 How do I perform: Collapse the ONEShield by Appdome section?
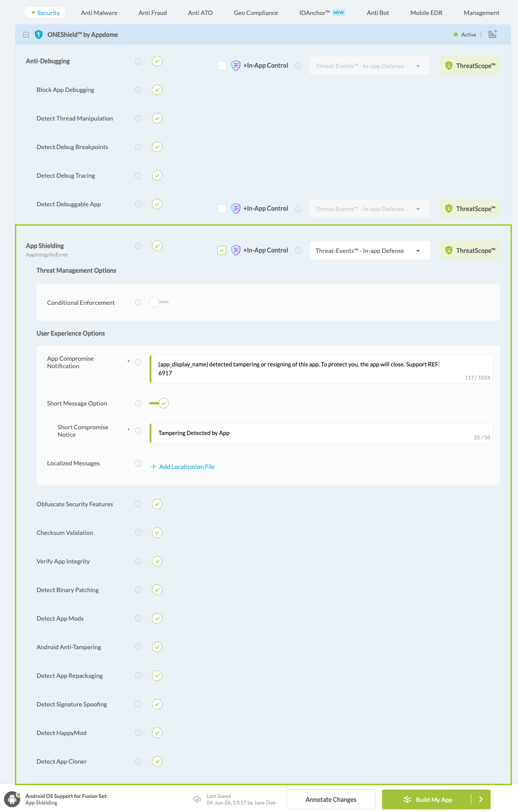(26, 34)
